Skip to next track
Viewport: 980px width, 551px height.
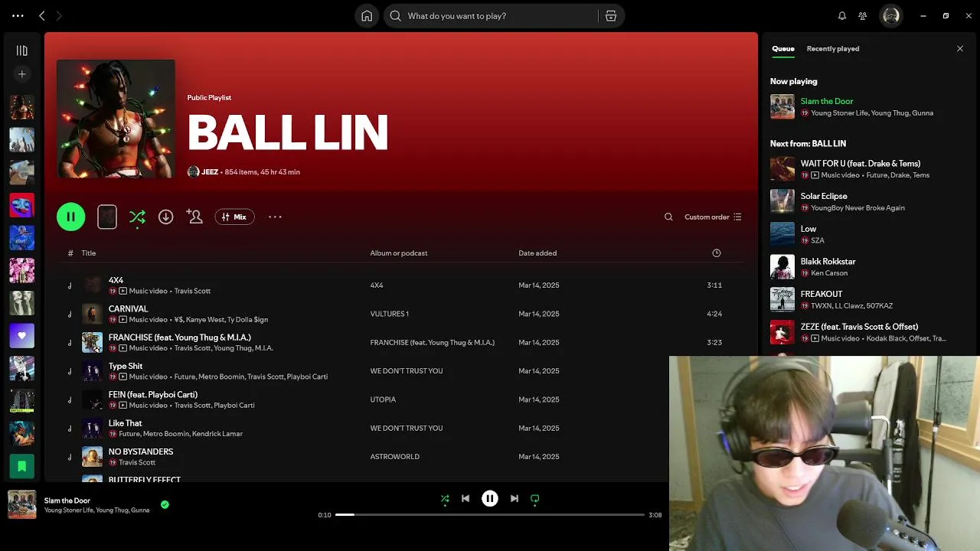(x=514, y=499)
